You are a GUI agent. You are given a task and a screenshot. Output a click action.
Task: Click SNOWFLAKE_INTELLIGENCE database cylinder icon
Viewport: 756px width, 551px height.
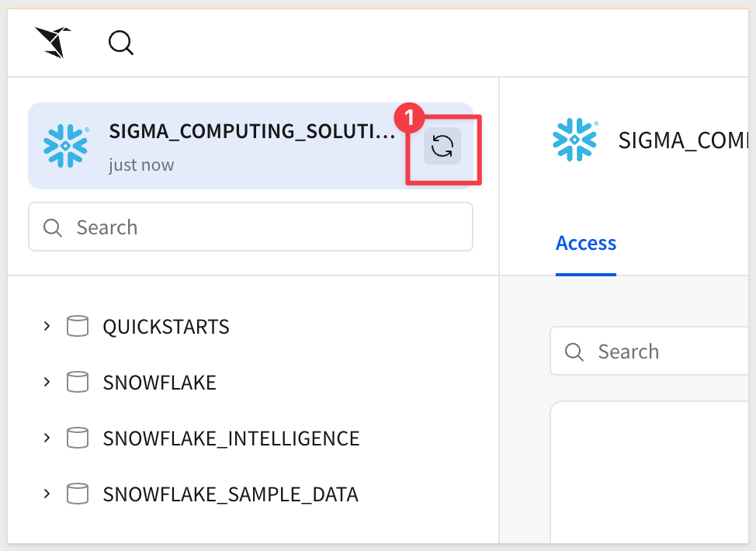pyautogui.click(x=77, y=438)
